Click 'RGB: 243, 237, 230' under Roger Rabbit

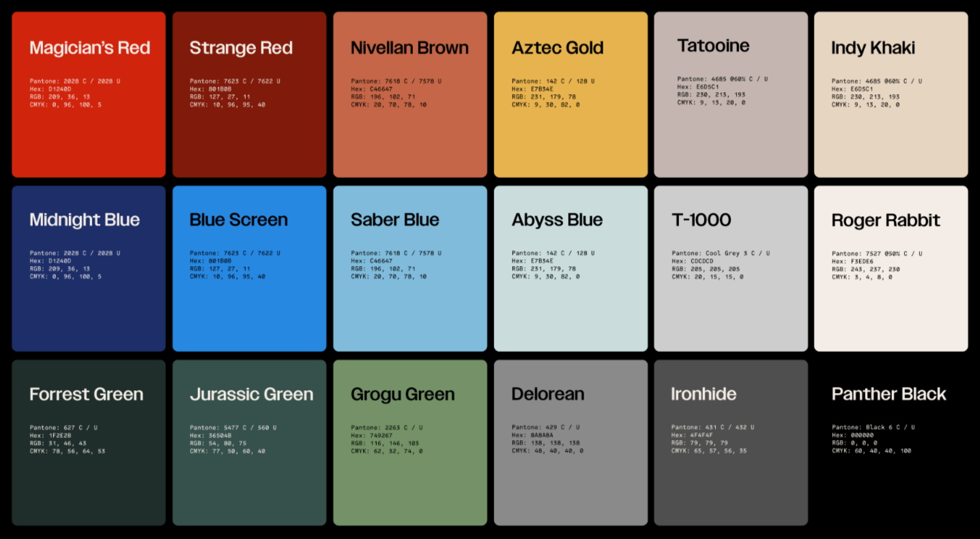(865, 269)
